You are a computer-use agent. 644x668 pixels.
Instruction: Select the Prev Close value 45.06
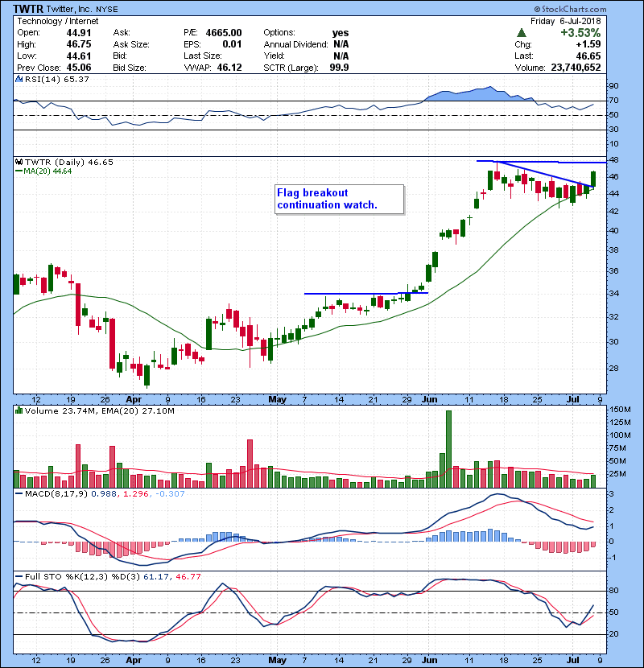(x=79, y=68)
